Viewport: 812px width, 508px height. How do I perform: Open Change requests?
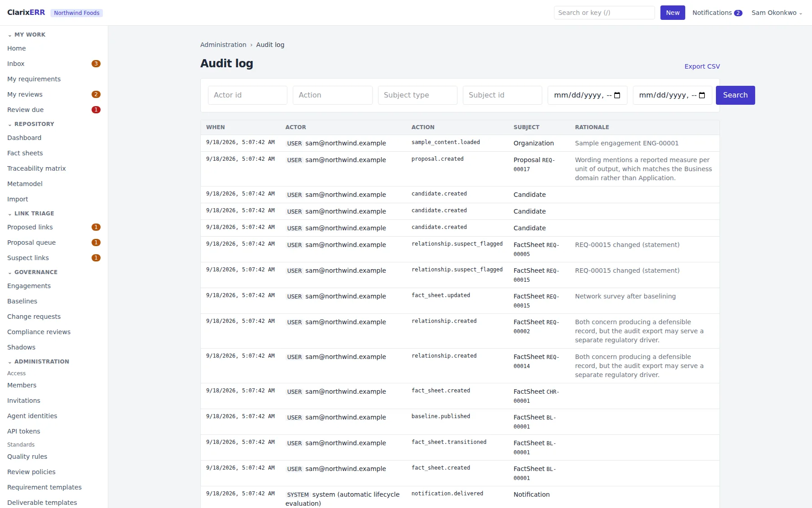[54, 317]
